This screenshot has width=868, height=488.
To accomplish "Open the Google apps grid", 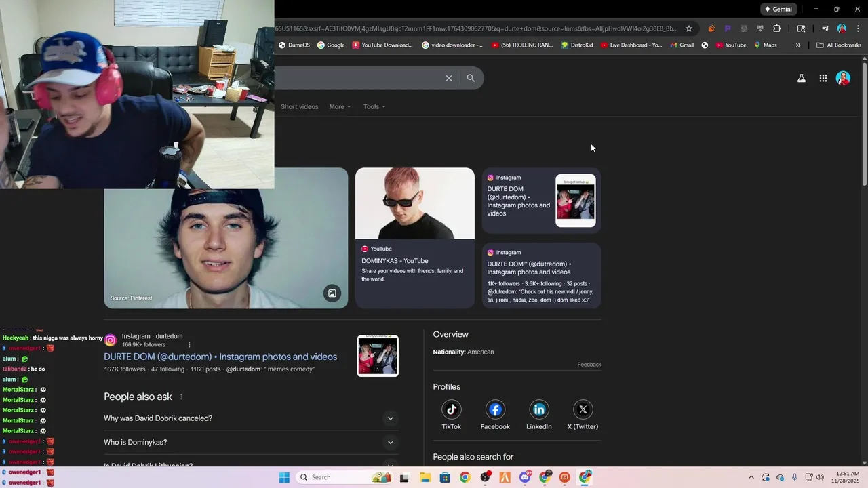I will [823, 78].
